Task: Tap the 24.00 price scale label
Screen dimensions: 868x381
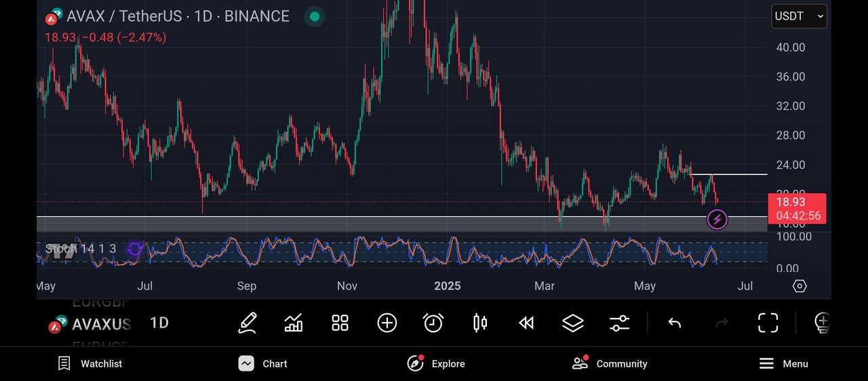Action: coord(791,165)
